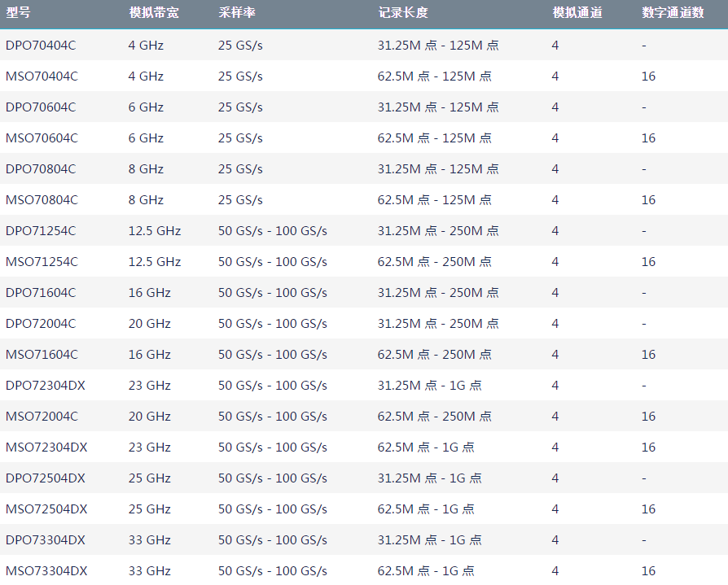This screenshot has width=728, height=585.
Task: Click the 模拟带宽 column header
Action: pyautogui.click(x=153, y=14)
